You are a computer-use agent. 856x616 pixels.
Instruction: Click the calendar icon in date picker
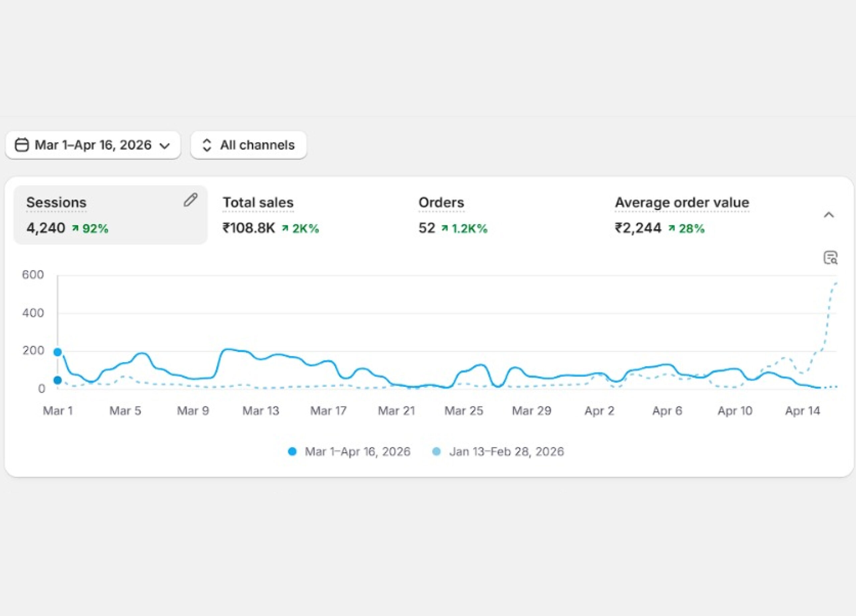click(22, 145)
